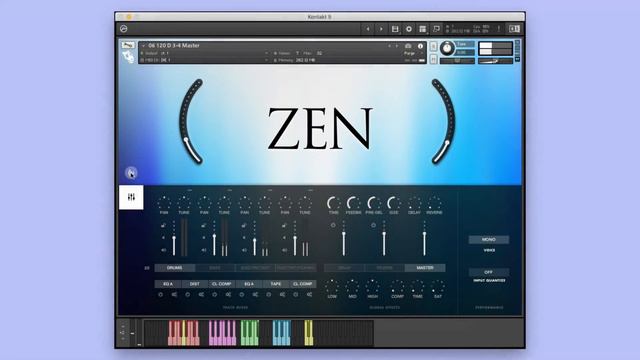Click next arrow in top toolbar
The image size is (640, 360).
(x=381, y=29)
